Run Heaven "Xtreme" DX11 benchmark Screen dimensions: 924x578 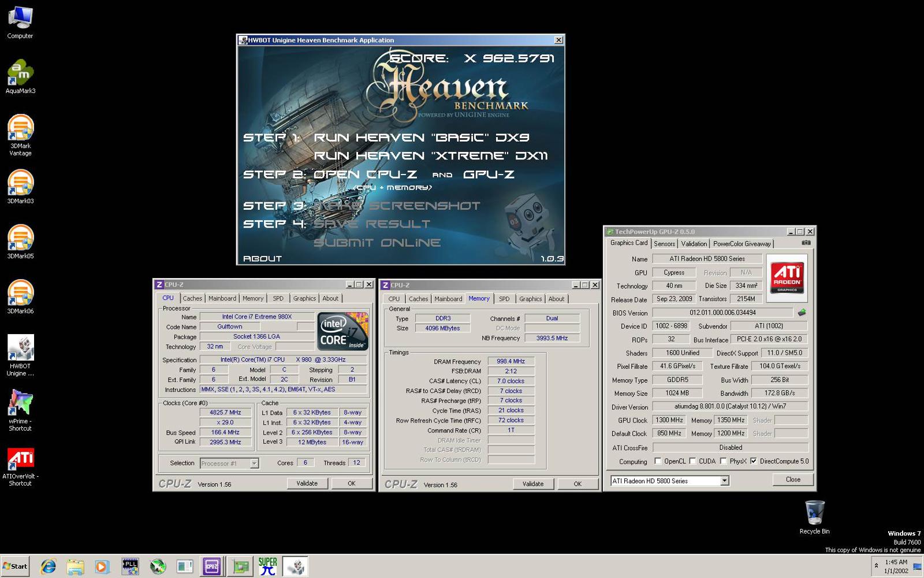click(x=431, y=156)
